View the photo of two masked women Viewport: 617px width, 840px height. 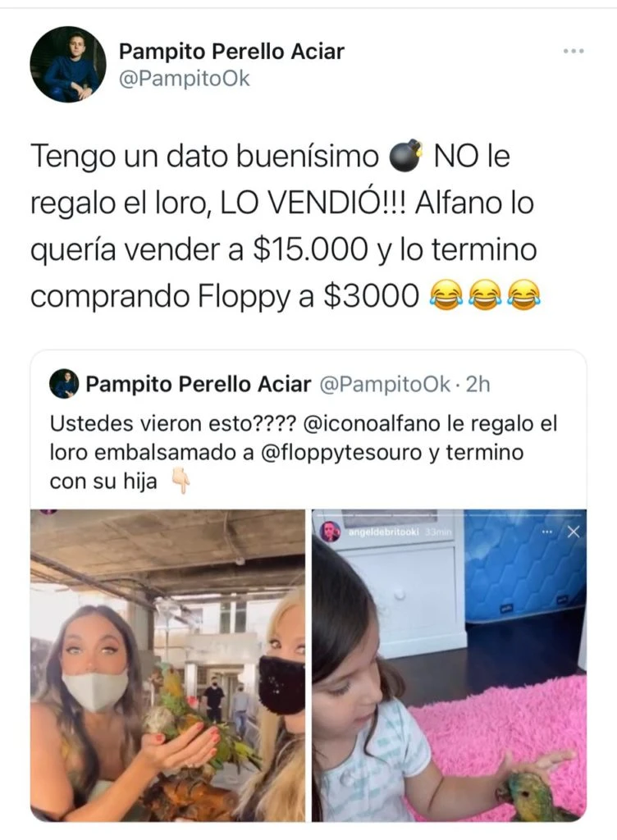(167, 665)
